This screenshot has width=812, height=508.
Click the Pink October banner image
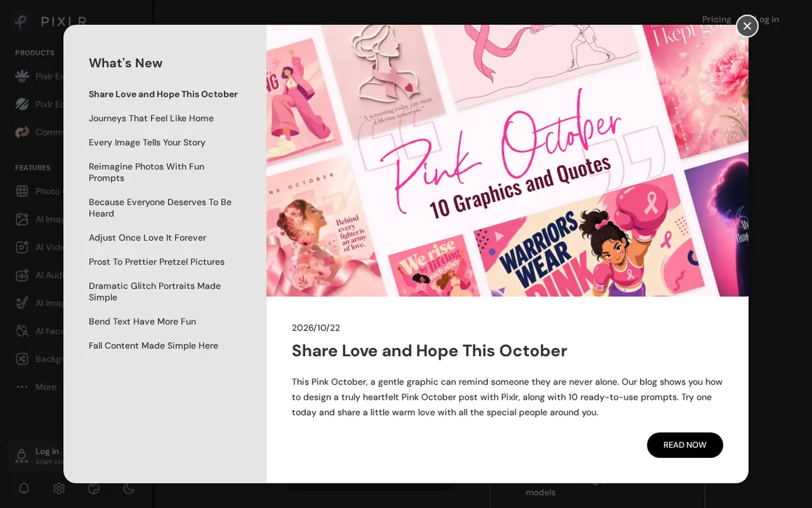pos(507,161)
